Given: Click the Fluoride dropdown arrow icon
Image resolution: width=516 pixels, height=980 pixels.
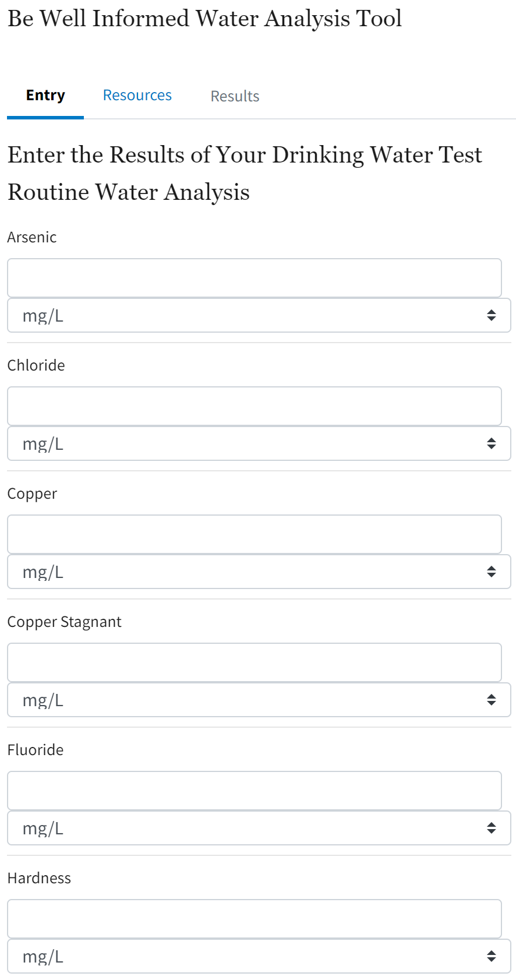Looking at the screenshot, I should coord(492,829).
